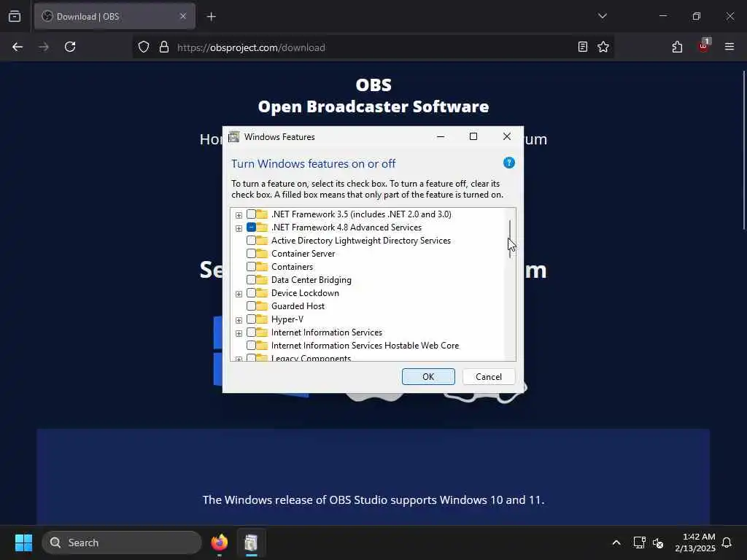This screenshot has width=747, height=560.
Task: Expand .NET Framework 3.5 tree node
Action: pyautogui.click(x=239, y=215)
